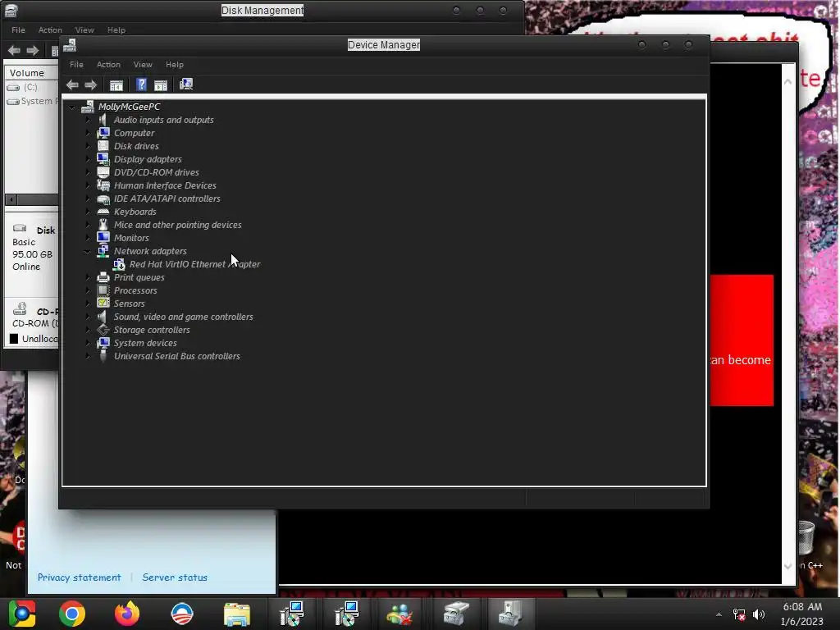Open File Explorer folder icon on taskbar
The height and width of the screenshot is (630, 840).
[237, 614]
